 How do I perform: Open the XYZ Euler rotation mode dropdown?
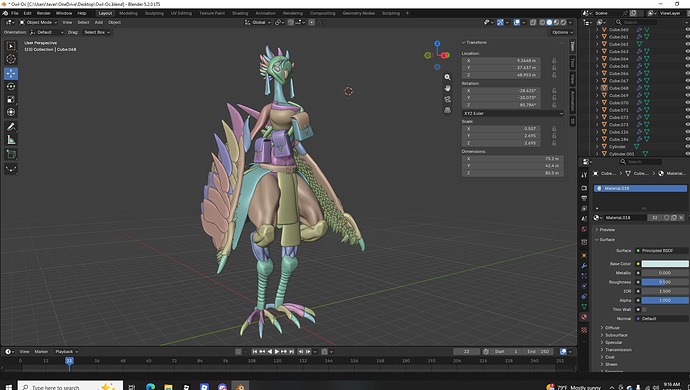(x=513, y=113)
